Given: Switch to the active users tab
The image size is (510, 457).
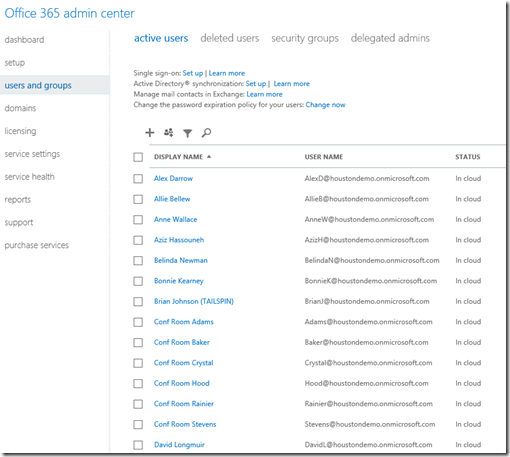Looking at the screenshot, I should (161, 38).
